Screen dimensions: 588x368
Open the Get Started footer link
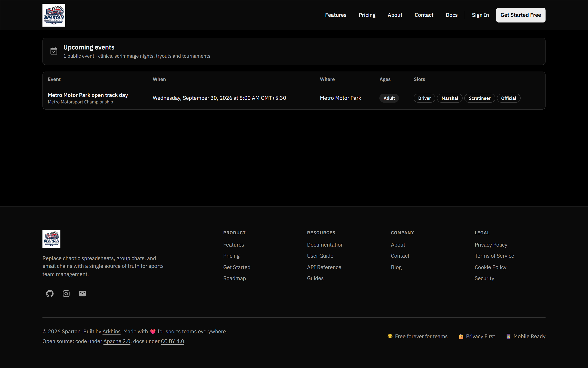237,267
